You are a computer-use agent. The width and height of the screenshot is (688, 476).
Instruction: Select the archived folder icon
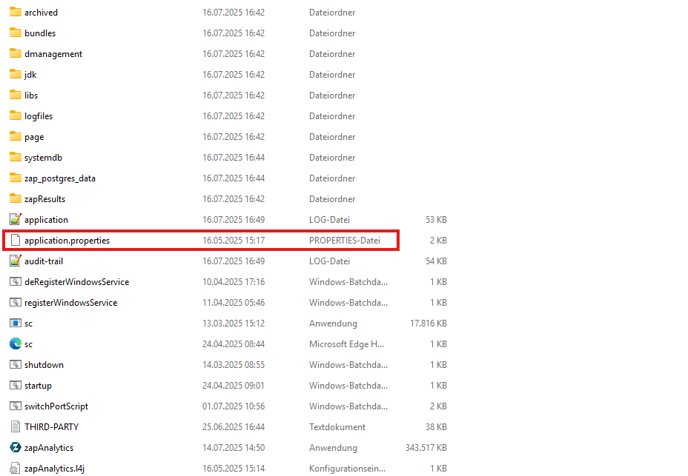[x=15, y=12]
